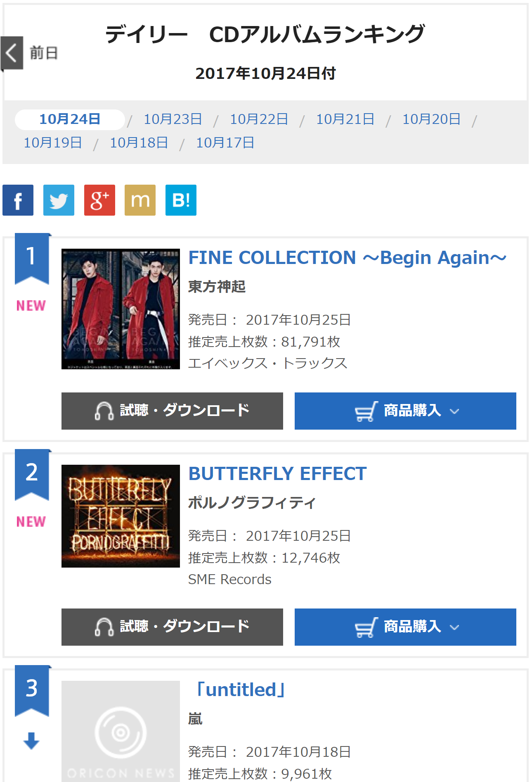The image size is (532, 782).
Task: Select the 10月23日 date tab
Action: click(x=173, y=119)
